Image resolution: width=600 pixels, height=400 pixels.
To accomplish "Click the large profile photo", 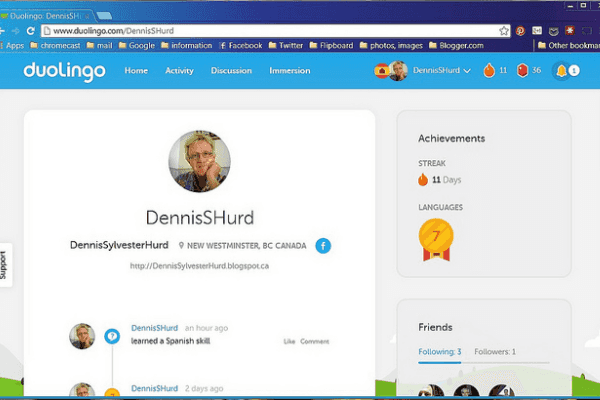I will 199,161.
